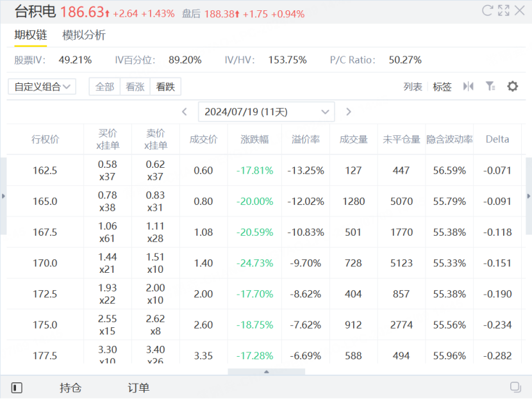Image resolution: width=532 pixels, height=399 pixels.
Task: Click the Delta column header
Action: pos(497,140)
